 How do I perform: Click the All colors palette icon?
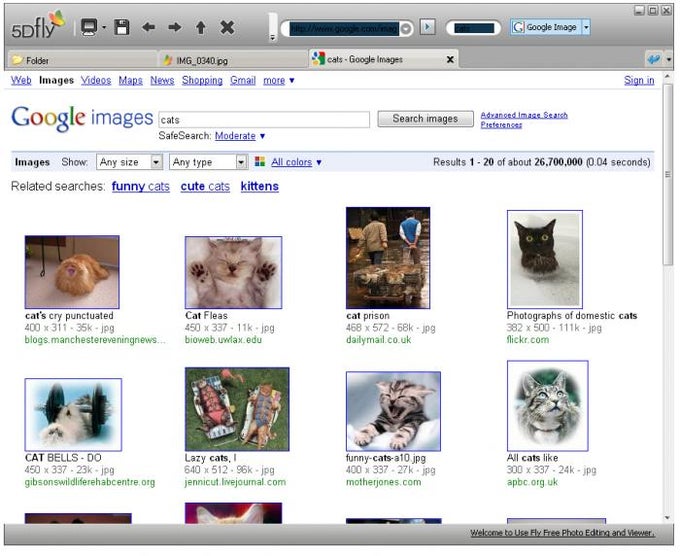click(x=260, y=162)
